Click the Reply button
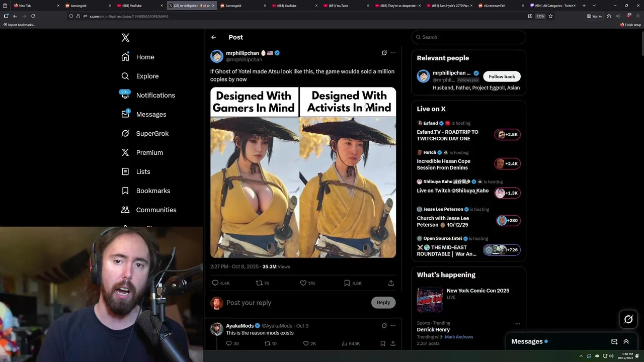Viewport: 644px width, 362px height. pos(383,302)
